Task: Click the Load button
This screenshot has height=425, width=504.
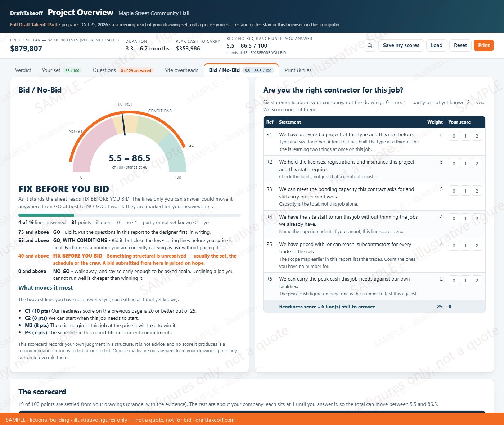Action: tap(437, 45)
